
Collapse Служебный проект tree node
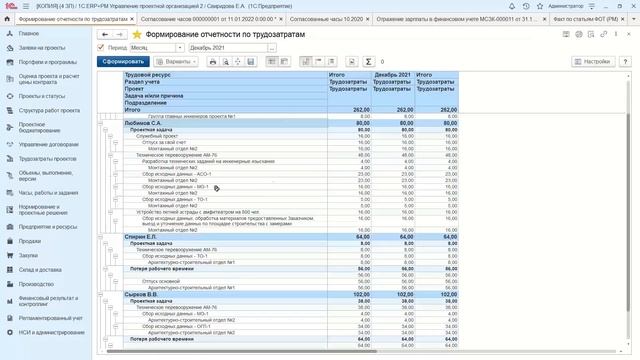pyautogui.click(x=110, y=136)
